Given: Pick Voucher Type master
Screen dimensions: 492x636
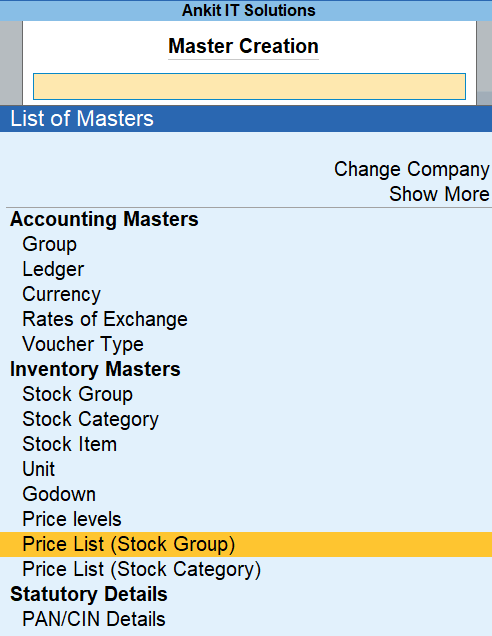Looking at the screenshot, I should [83, 344].
